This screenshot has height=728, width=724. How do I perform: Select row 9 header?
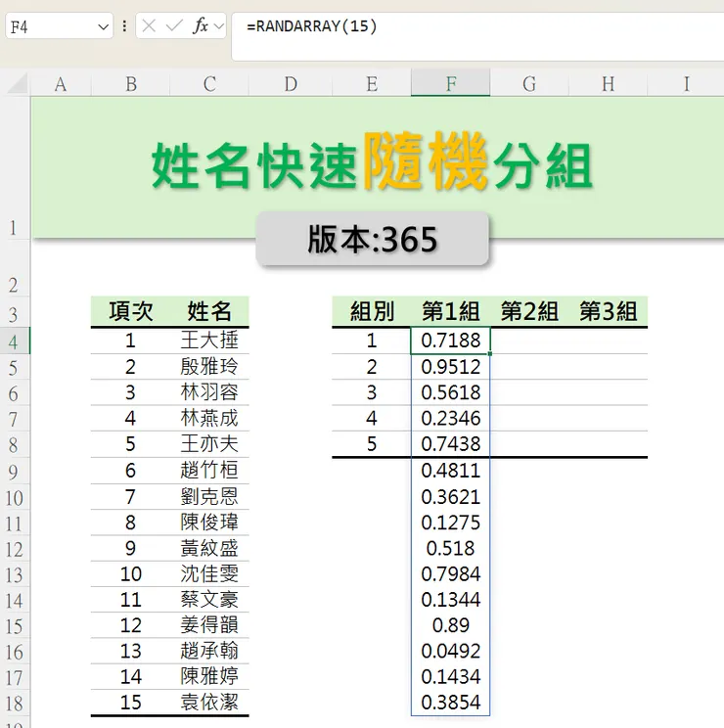(15, 471)
